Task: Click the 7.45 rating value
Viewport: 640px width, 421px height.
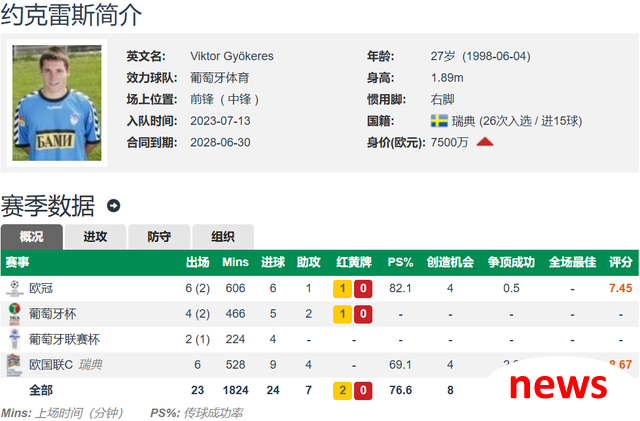Action: pos(620,288)
